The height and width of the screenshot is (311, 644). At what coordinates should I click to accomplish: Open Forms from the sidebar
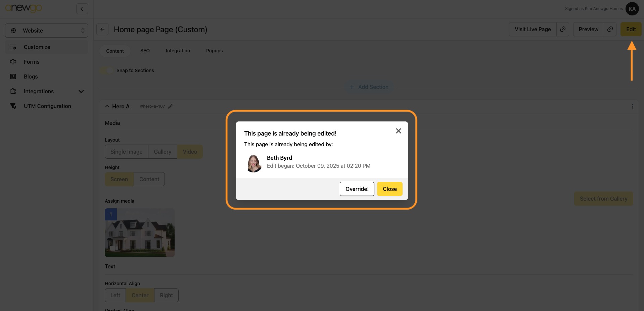click(32, 62)
